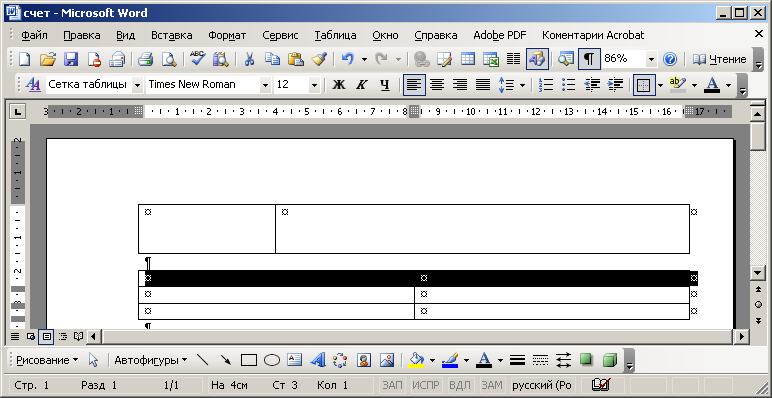Apply font color on Drawing toolbar
The width and height of the screenshot is (772, 398).
coord(484,360)
